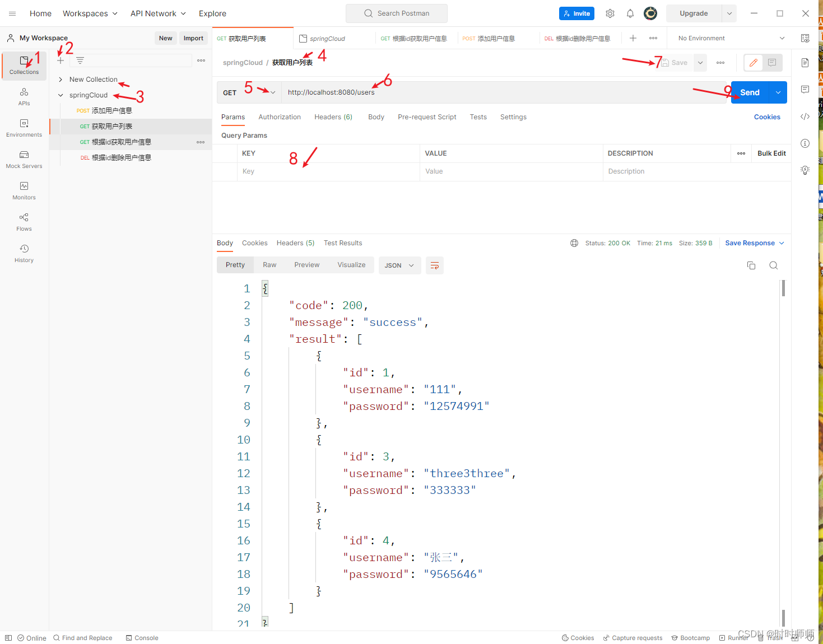Open the Settings gear icon
This screenshot has height=644, width=823.
pos(610,13)
